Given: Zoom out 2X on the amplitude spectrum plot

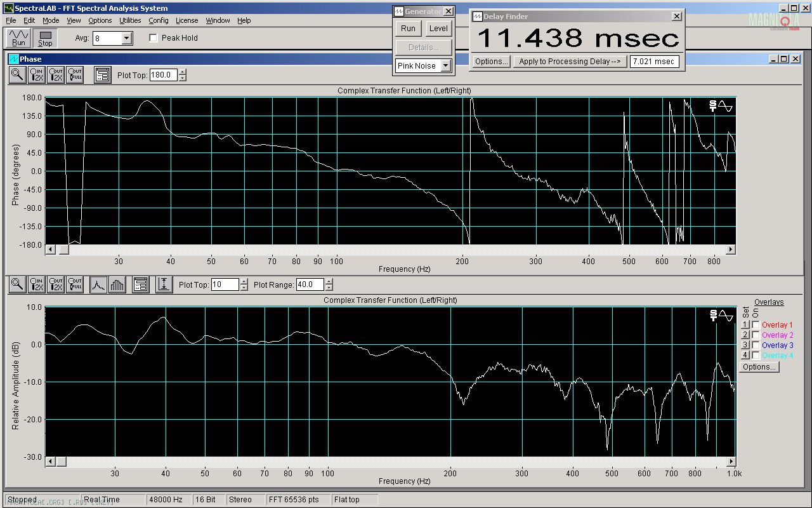Looking at the screenshot, I should coord(56,284).
